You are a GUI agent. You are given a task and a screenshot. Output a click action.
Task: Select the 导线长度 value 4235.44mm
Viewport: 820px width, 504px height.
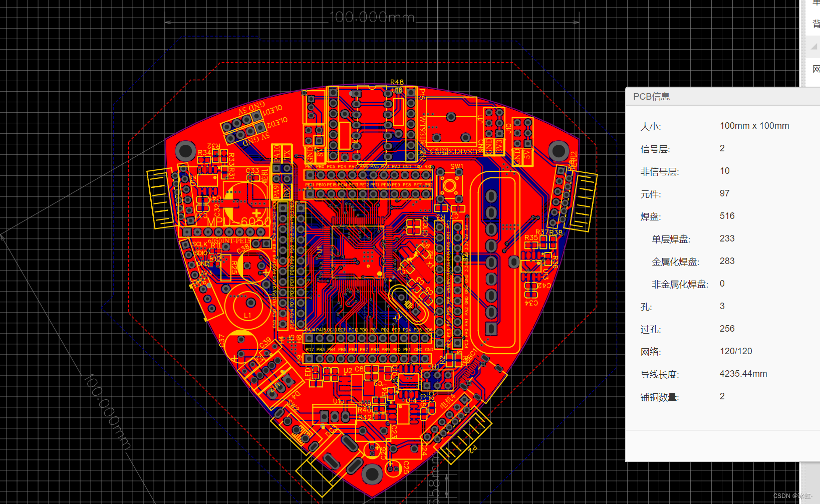(743, 374)
